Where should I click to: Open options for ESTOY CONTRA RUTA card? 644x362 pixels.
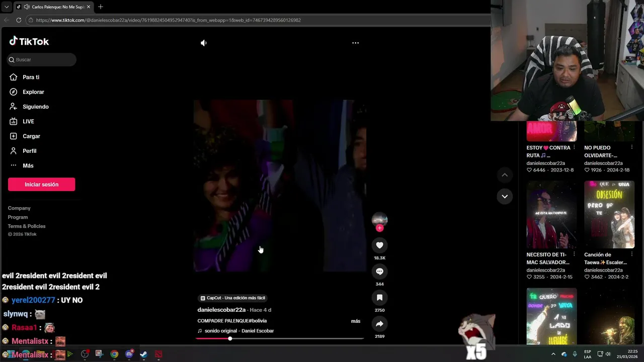click(x=574, y=147)
